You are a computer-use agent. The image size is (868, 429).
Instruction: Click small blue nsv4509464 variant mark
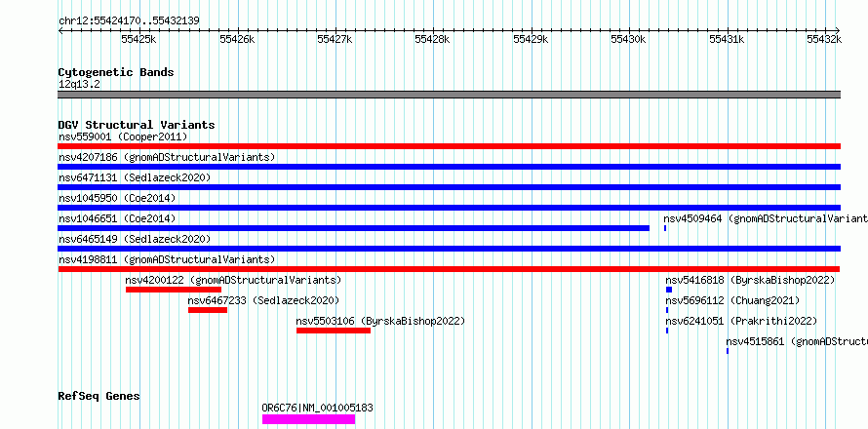coord(665,228)
